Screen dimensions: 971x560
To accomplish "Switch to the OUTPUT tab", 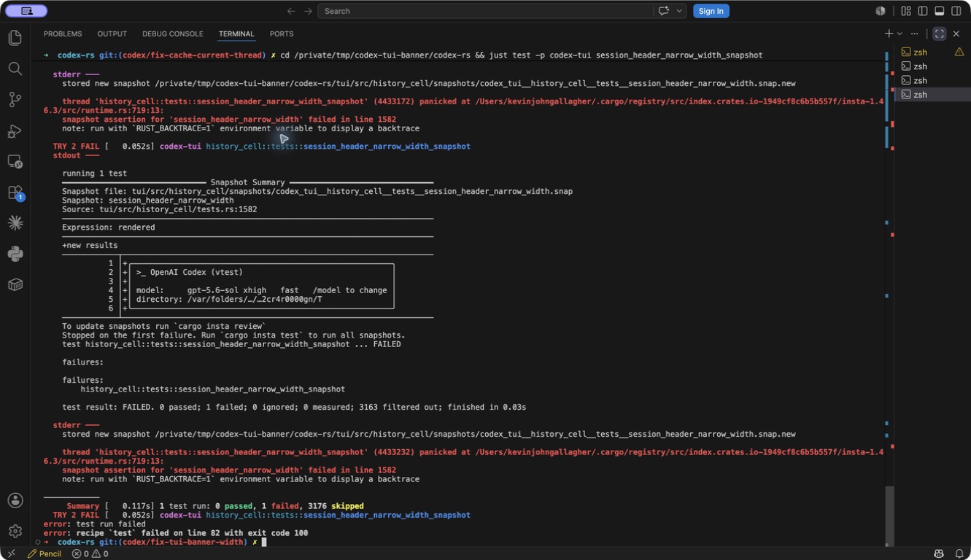I will [x=112, y=34].
